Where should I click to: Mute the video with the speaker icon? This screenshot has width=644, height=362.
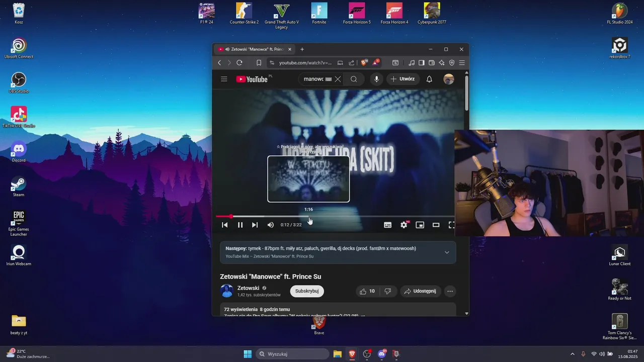coord(271,225)
